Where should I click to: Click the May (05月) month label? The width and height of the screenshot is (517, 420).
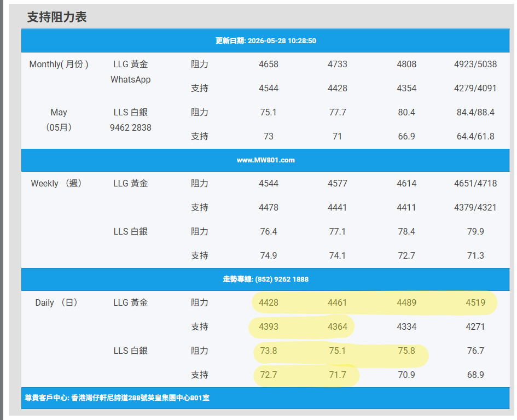click(59, 120)
